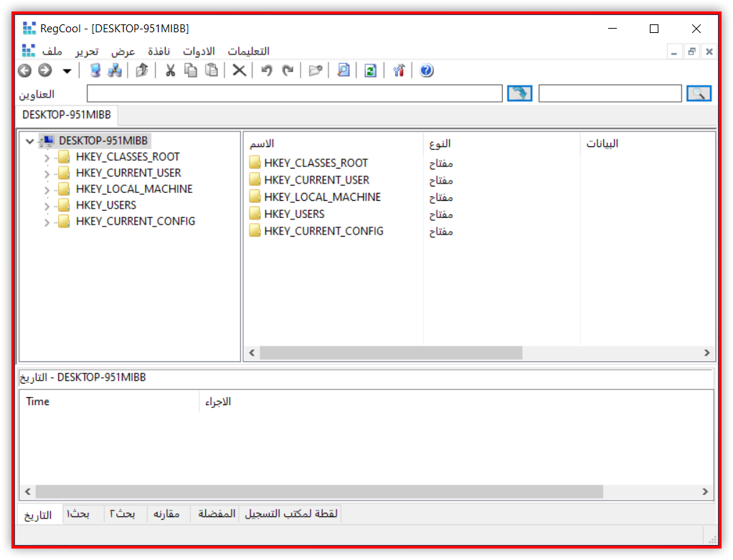Select HKEY_USERS in the tree pane
Viewport: 733px width, 560px height.
click(x=106, y=205)
